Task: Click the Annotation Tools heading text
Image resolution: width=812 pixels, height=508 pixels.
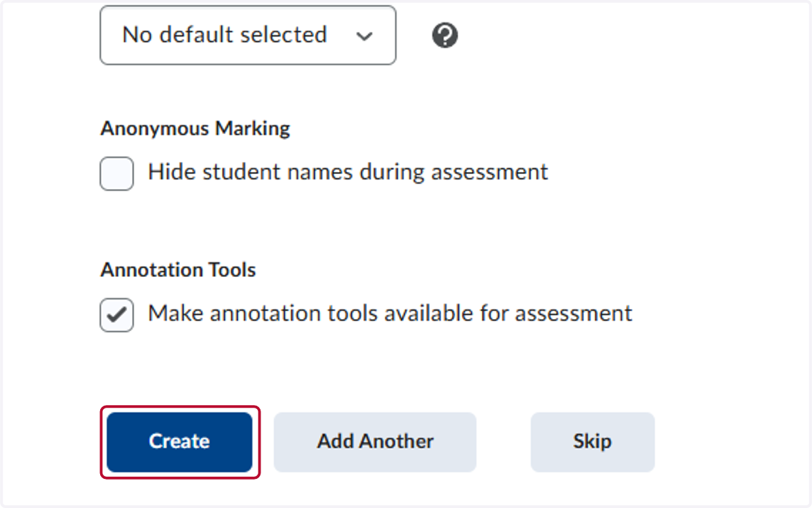Action: click(x=178, y=270)
